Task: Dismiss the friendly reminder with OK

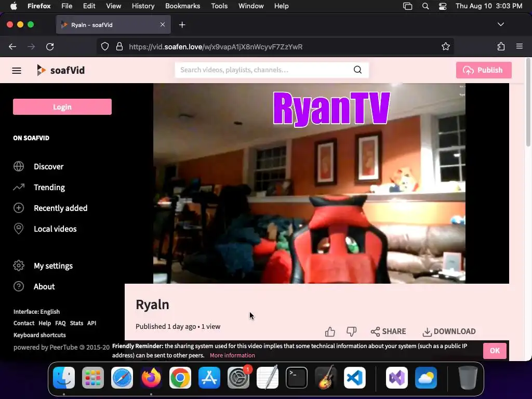Action: (x=495, y=351)
